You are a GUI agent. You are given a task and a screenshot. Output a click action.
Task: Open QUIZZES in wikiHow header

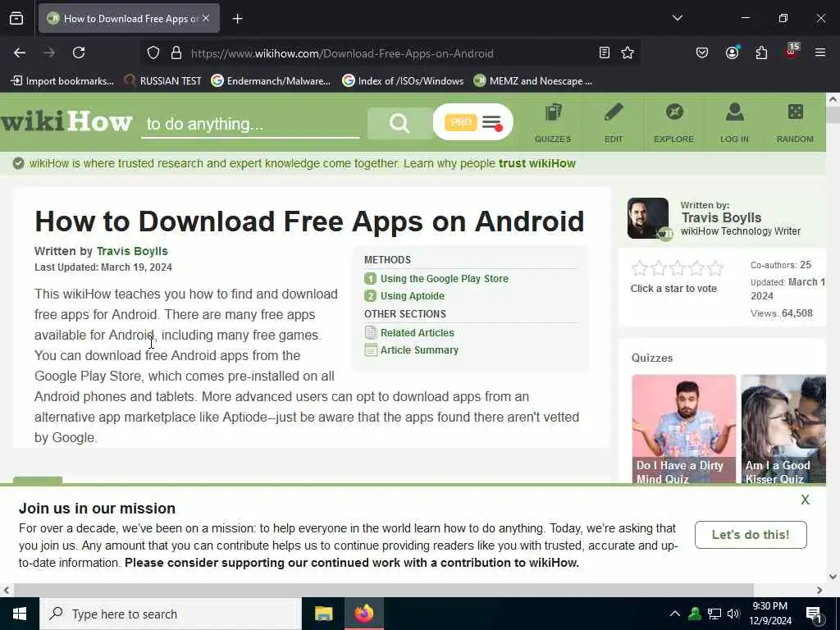553,123
